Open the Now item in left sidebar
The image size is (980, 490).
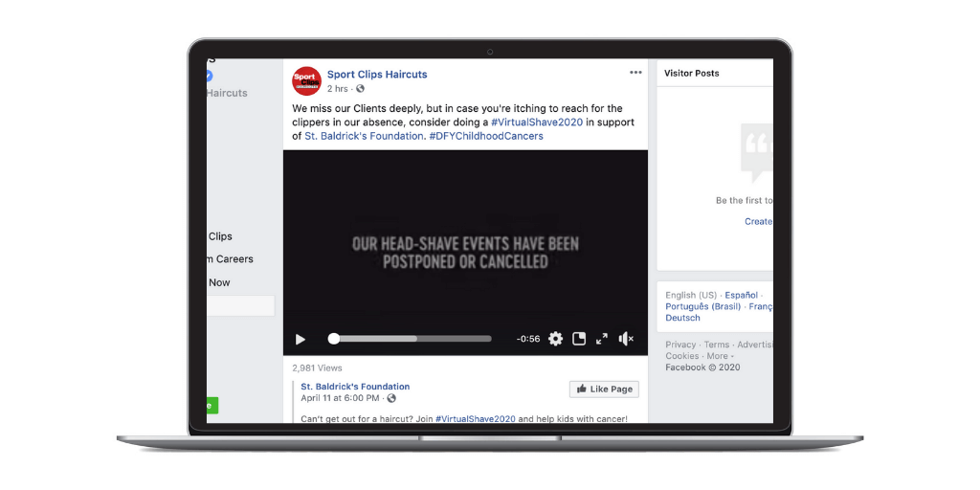click(x=219, y=282)
